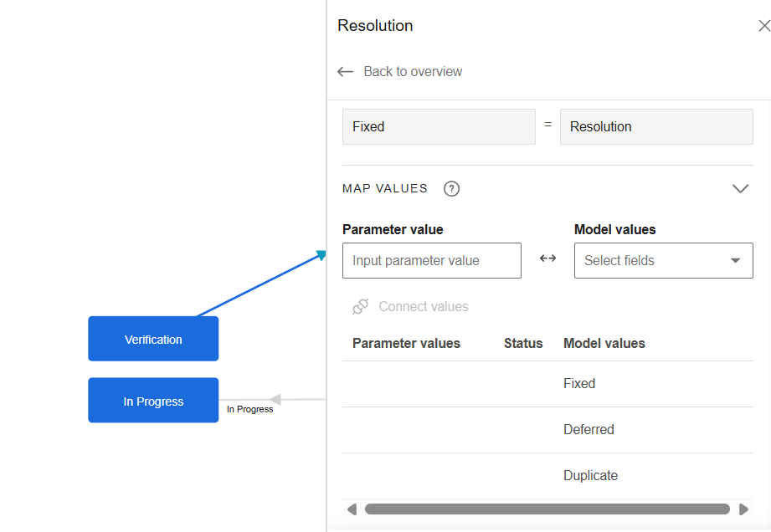This screenshot has height=532, width=771.
Task: Go back to overview
Action: 399,72
